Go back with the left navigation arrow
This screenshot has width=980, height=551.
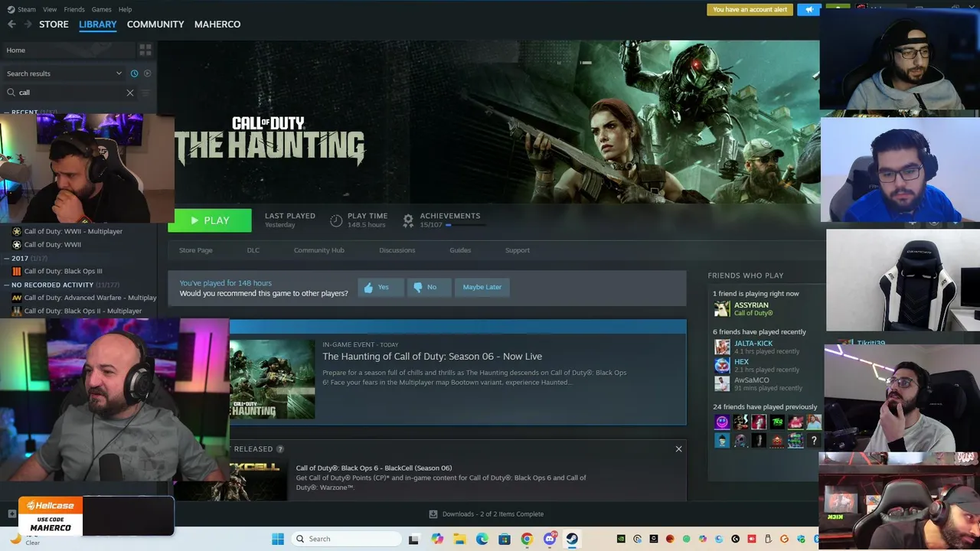(x=11, y=24)
